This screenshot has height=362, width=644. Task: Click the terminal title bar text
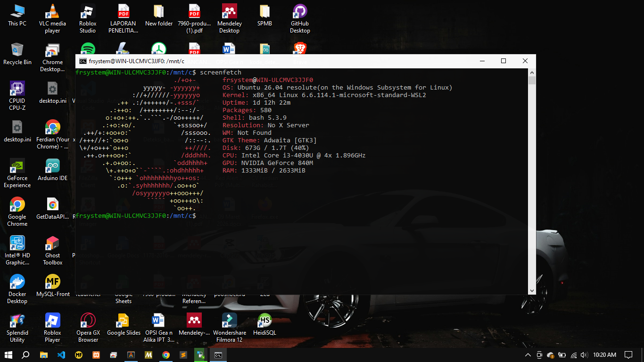click(136, 61)
